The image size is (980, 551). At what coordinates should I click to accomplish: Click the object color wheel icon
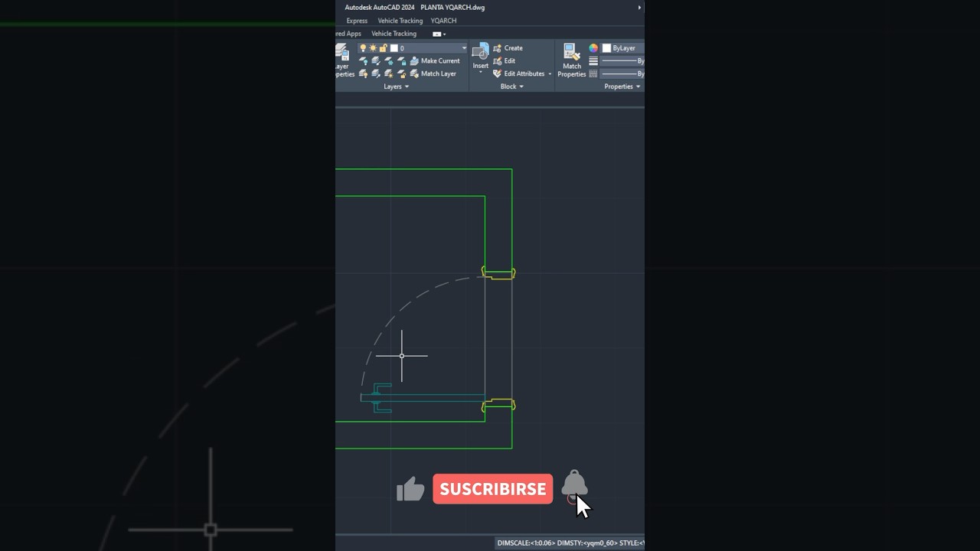(593, 48)
